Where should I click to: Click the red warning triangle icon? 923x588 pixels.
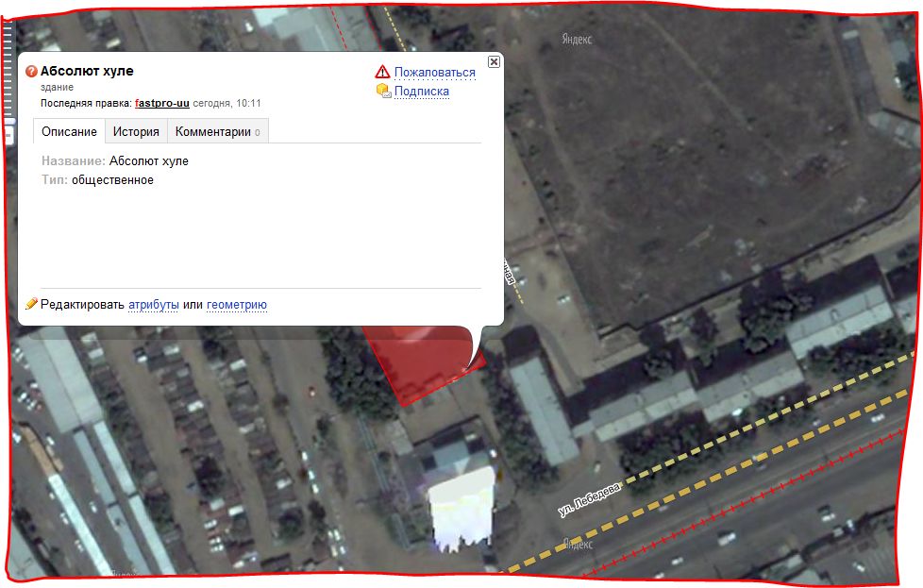click(382, 72)
